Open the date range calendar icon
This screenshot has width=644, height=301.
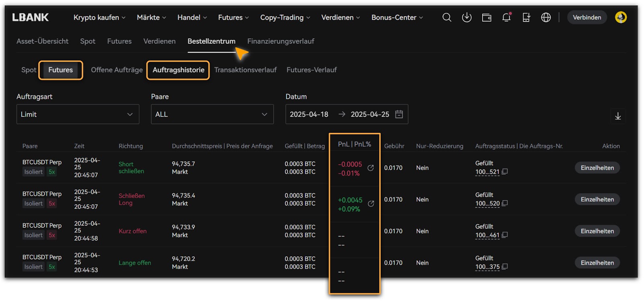(x=399, y=114)
